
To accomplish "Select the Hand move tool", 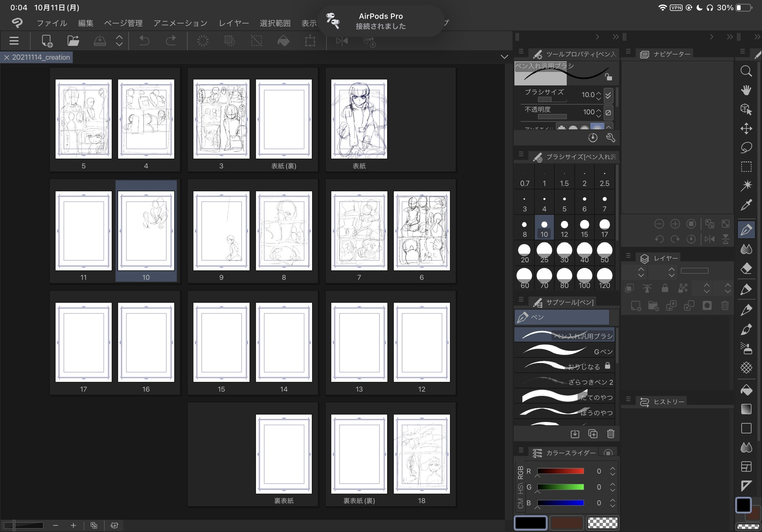I will (x=746, y=90).
